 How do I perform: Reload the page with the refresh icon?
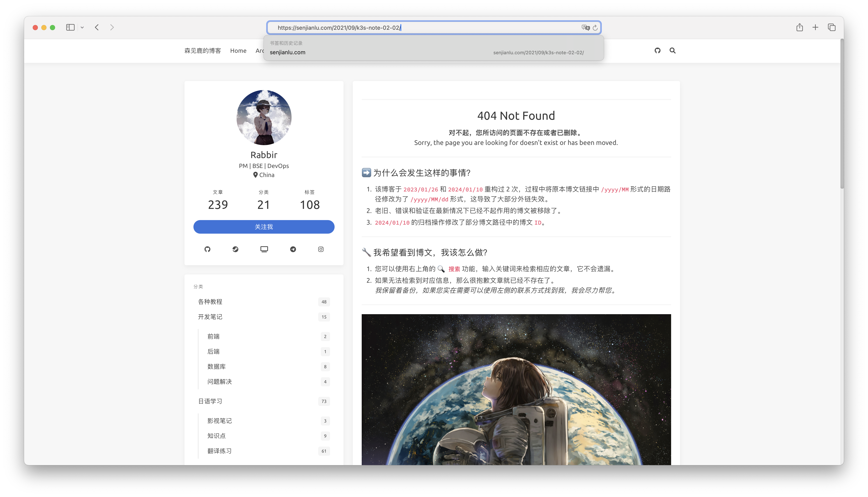click(595, 28)
